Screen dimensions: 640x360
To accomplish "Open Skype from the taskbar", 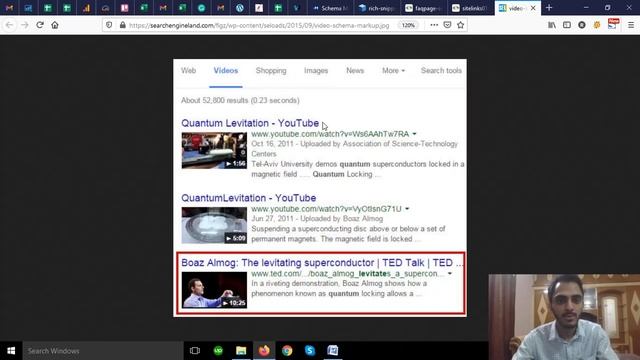I will [x=310, y=351].
